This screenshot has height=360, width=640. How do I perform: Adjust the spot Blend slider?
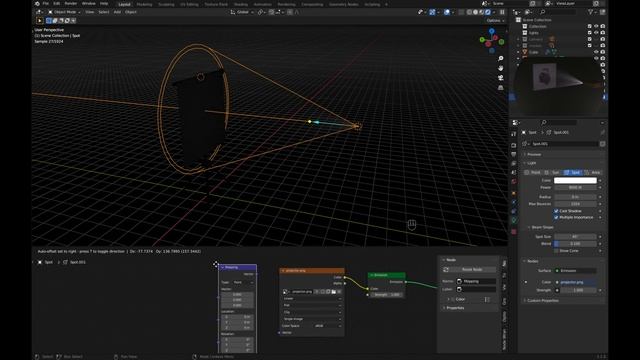pyautogui.click(x=575, y=244)
